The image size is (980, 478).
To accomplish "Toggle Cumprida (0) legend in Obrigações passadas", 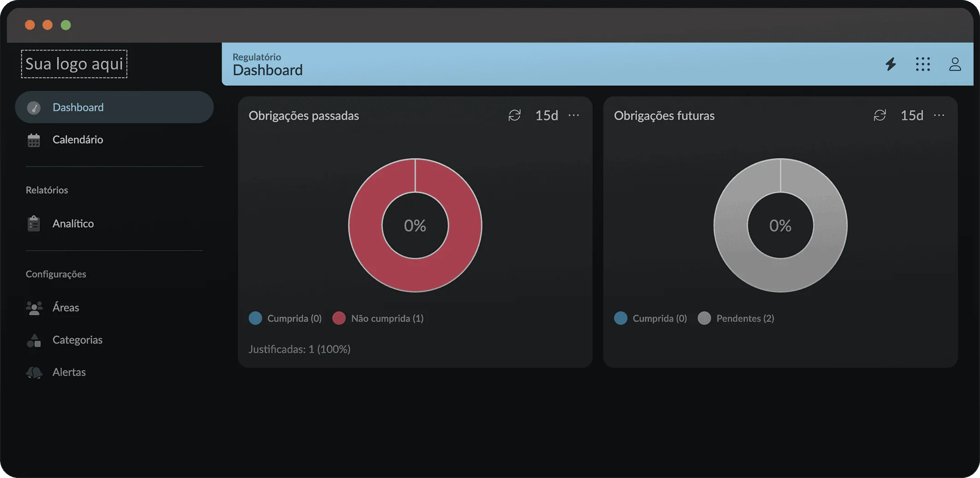I will [x=285, y=318].
